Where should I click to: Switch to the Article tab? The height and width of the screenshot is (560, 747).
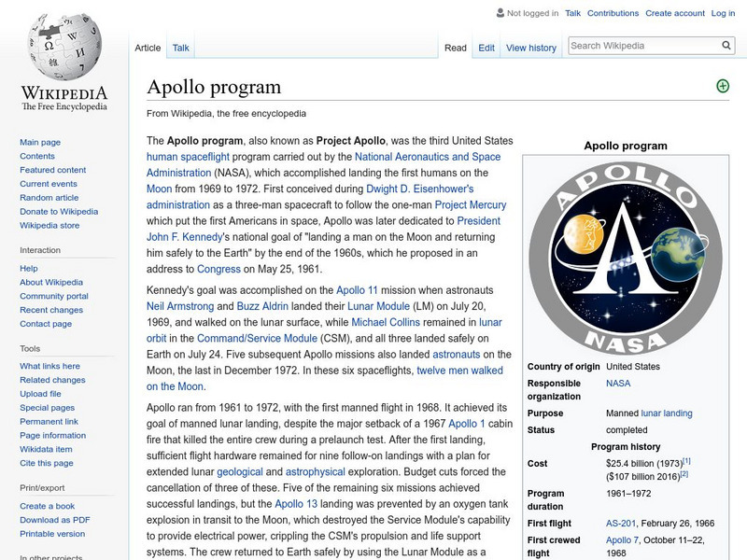pyautogui.click(x=148, y=48)
